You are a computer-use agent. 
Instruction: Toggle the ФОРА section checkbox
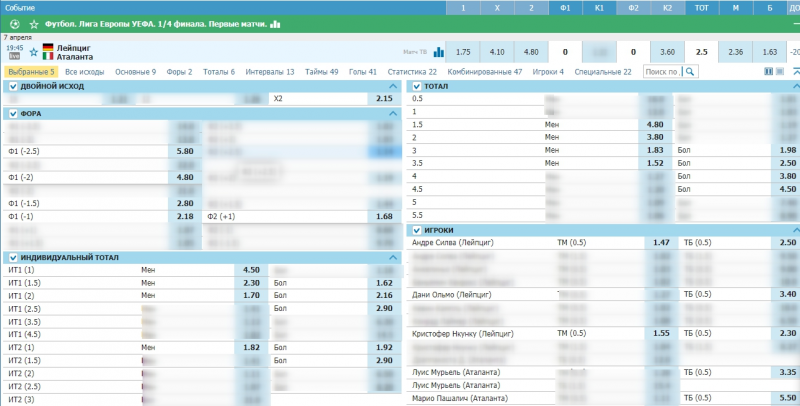pos(13,114)
